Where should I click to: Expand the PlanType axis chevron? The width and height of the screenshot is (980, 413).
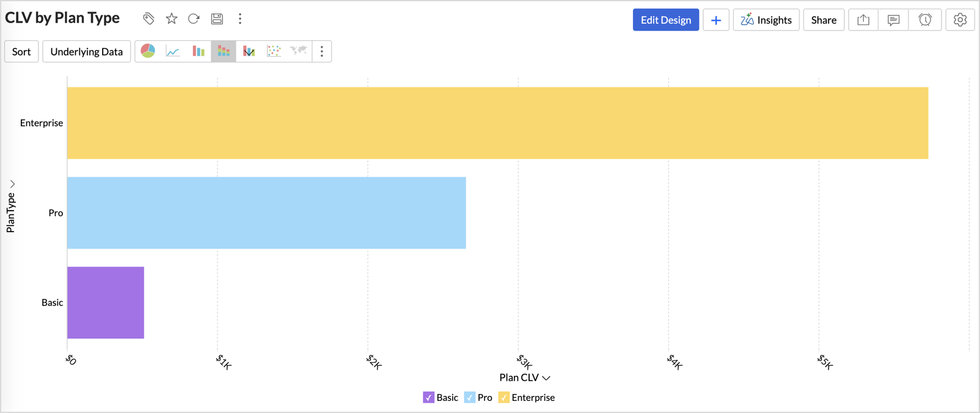point(12,184)
